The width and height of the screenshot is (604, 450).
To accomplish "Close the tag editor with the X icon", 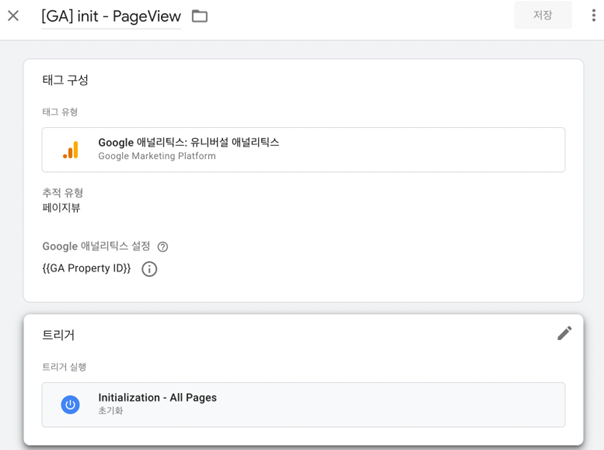I will click(13, 16).
